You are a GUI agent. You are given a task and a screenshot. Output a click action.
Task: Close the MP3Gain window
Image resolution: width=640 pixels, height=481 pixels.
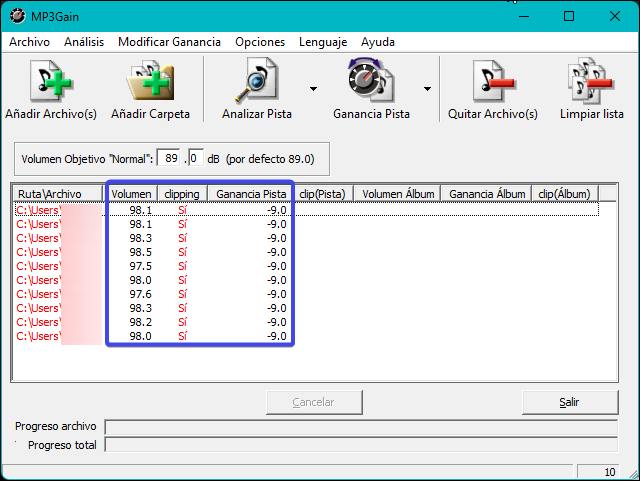[x=615, y=16]
